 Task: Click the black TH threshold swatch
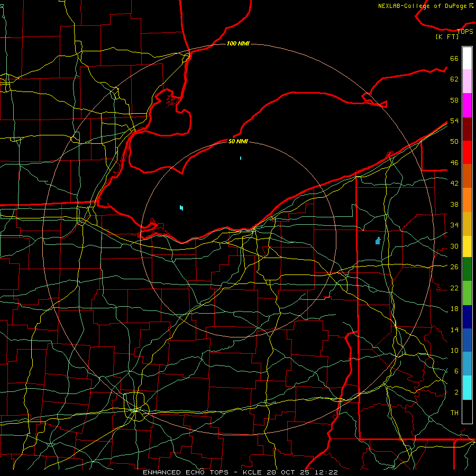click(467, 411)
